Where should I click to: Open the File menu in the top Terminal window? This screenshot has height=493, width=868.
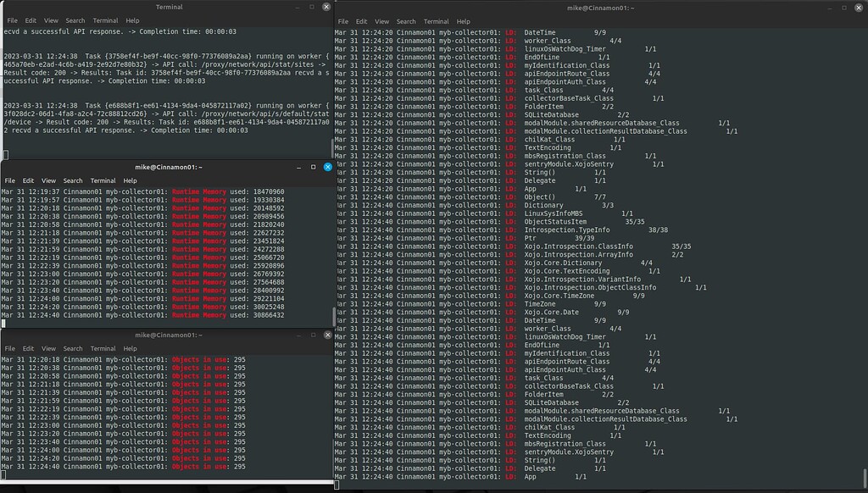pos(12,19)
